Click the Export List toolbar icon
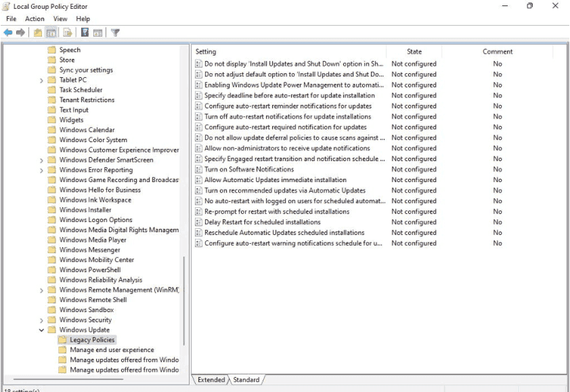 click(68, 32)
